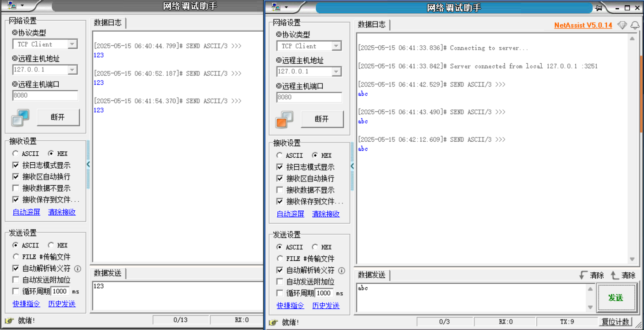The width and height of the screenshot is (644, 330).
Task: Click the 'Connecting to server...' log line
Action: click(x=443, y=48)
